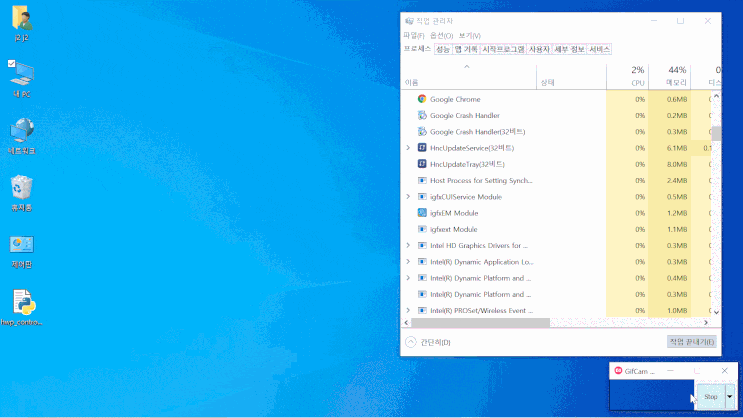Expand the HncUpdateService(32비트) process group
The image size is (743, 418).
tap(408, 148)
